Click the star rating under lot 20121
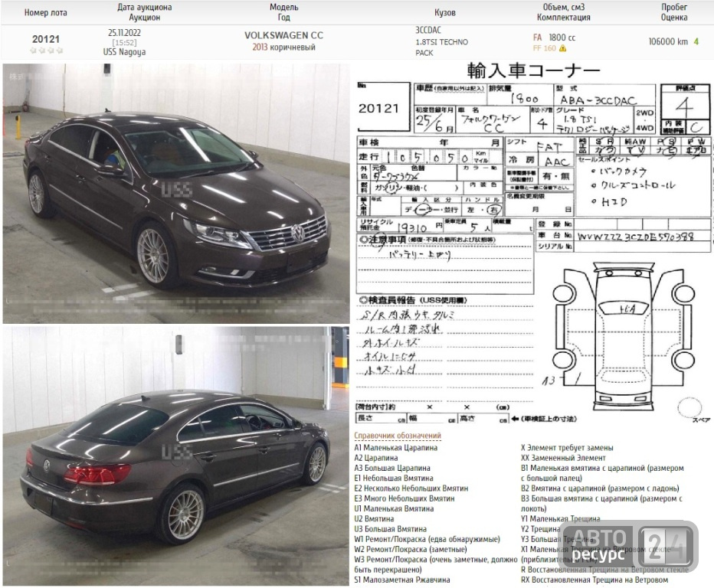 (x=46, y=51)
